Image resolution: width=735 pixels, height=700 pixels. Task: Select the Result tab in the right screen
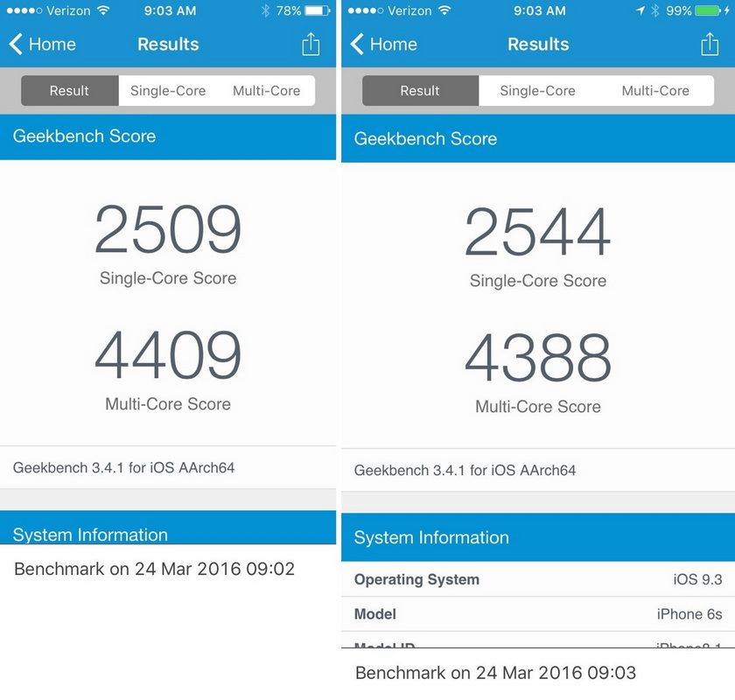coord(420,90)
